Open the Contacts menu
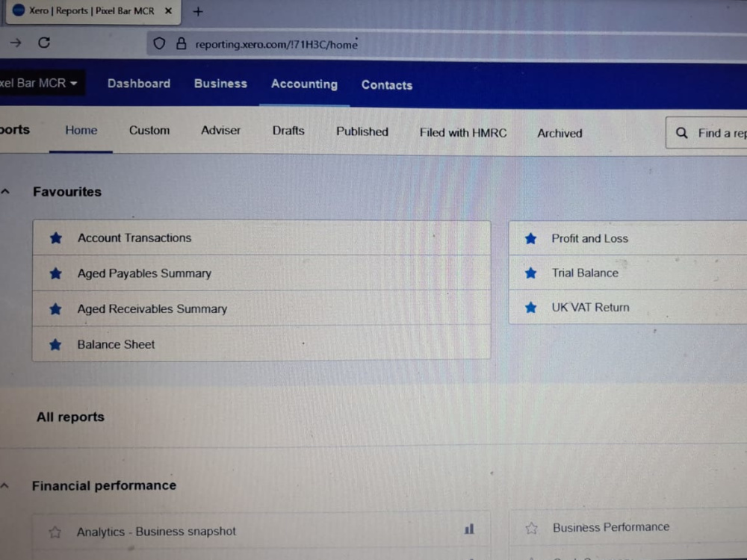Image resolution: width=747 pixels, height=560 pixels. (x=387, y=85)
